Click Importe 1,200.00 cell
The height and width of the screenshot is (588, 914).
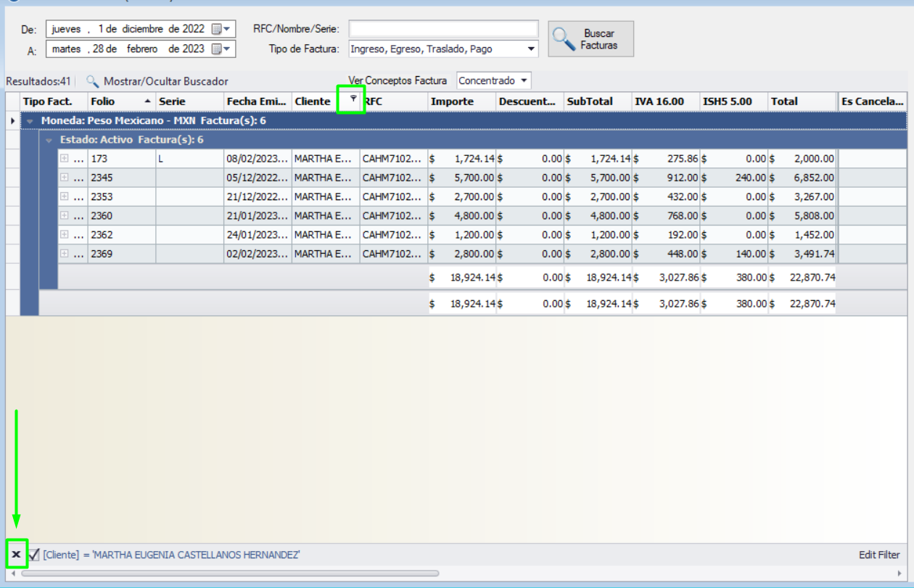[x=462, y=235]
